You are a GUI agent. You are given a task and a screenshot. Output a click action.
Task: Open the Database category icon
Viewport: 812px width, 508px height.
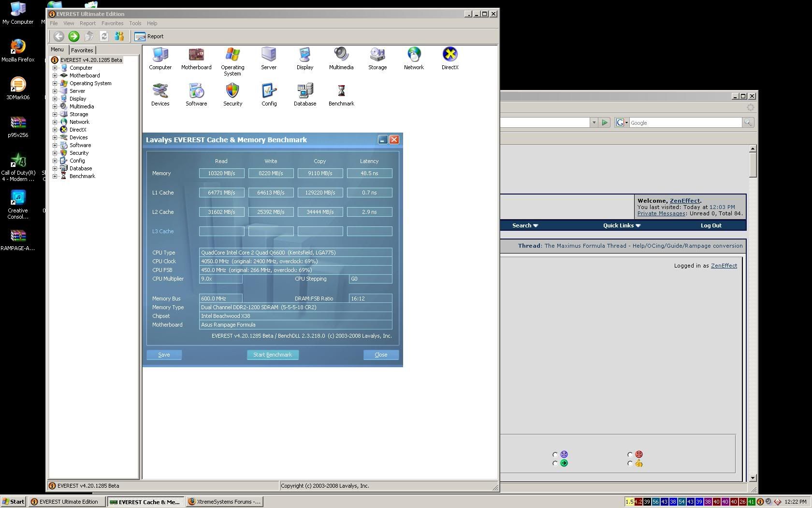coord(305,95)
